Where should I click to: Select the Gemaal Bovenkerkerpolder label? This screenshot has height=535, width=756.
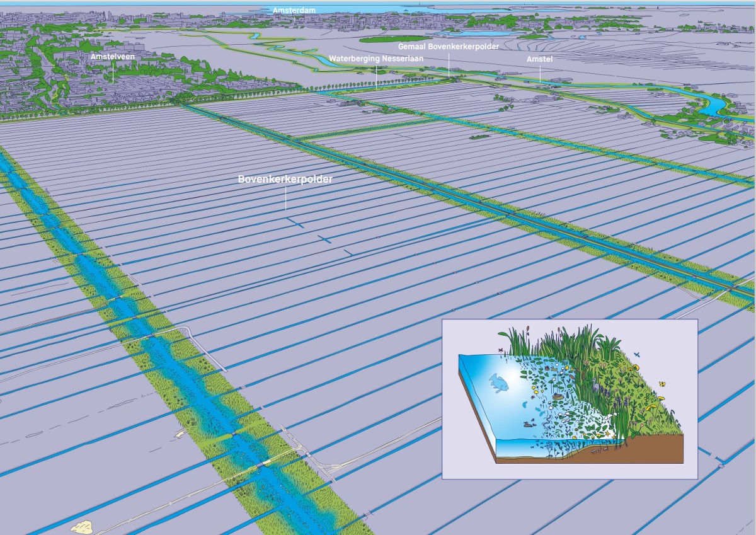(449, 47)
